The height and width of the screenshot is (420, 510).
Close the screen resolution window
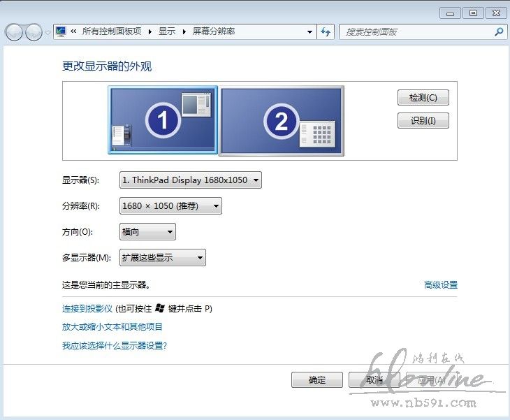(x=496, y=13)
